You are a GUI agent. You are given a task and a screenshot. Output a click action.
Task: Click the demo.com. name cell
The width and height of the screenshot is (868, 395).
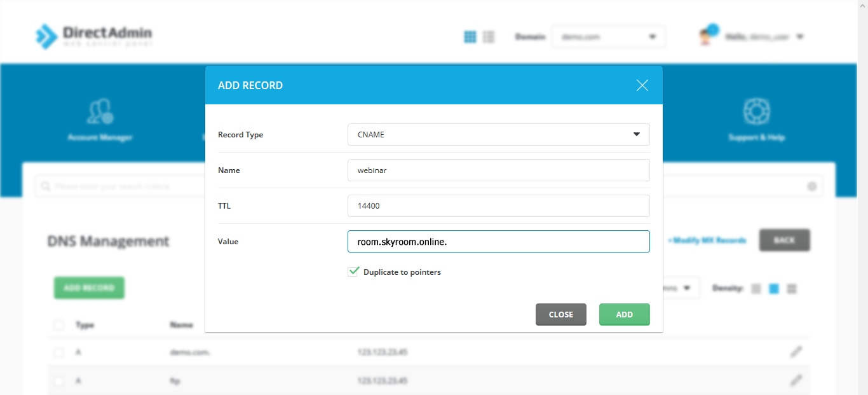(x=190, y=352)
